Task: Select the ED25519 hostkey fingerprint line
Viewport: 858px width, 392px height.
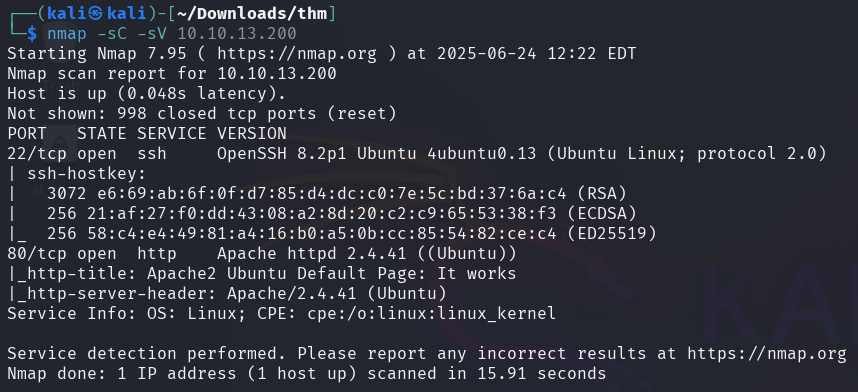Action: [352, 234]
